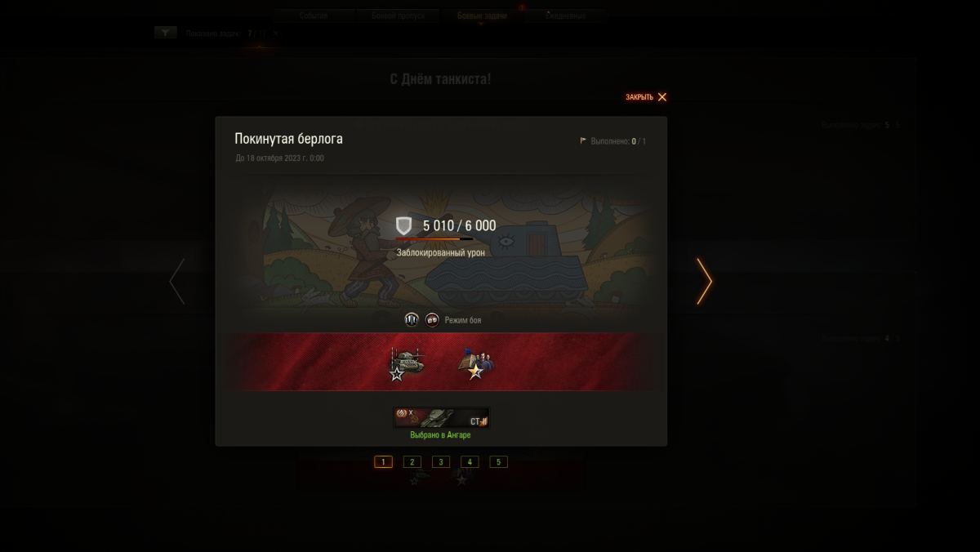Click the Выполнено flag icon

(x=583, y=140)
